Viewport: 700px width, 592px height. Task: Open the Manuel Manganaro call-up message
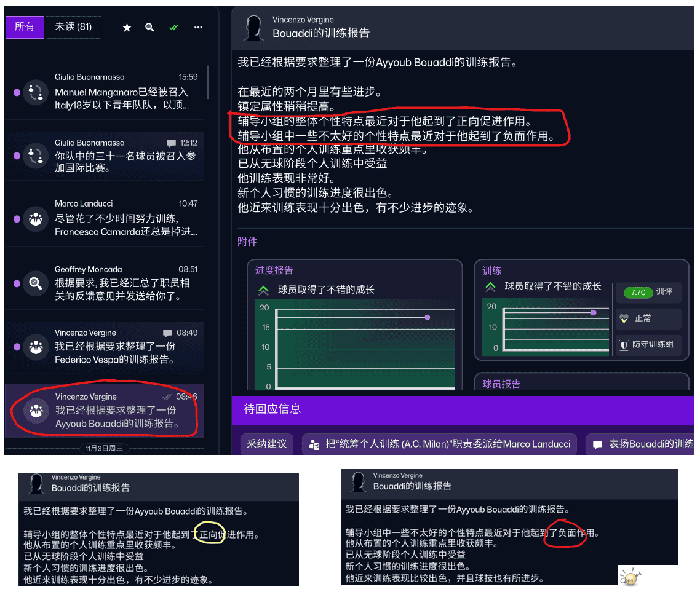[105, 92]
